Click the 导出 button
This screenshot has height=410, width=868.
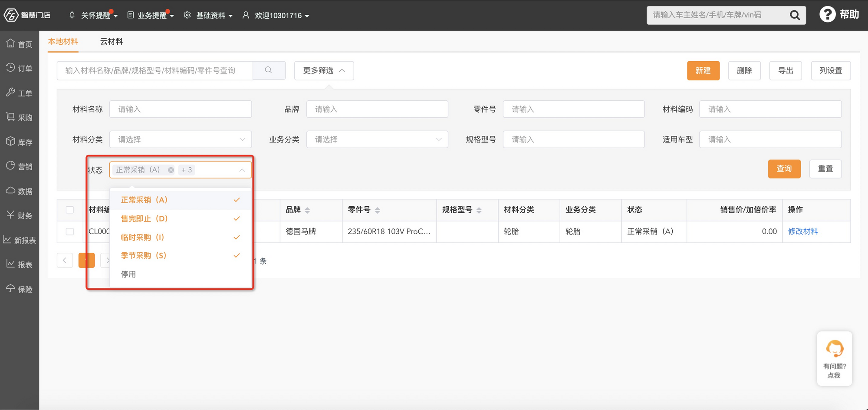(x=786, y=70)
